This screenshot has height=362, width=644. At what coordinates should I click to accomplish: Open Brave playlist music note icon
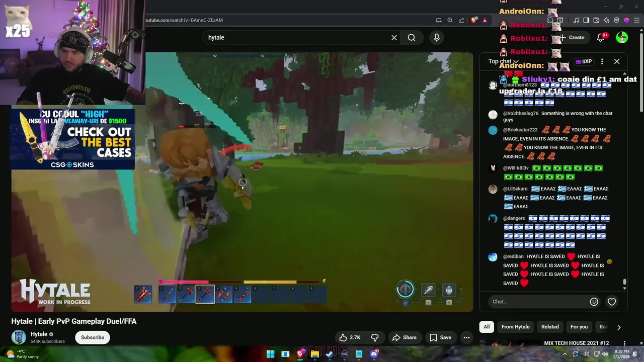click(577, 20)
